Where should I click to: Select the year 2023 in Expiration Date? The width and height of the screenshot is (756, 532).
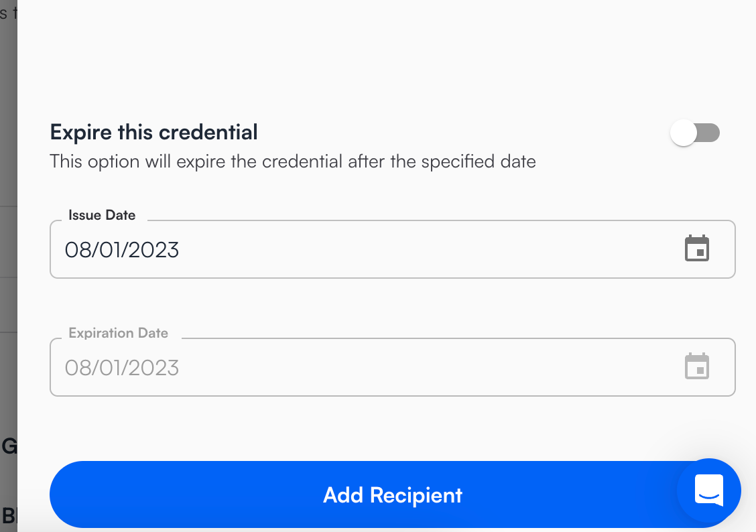(x=153, y=368)
